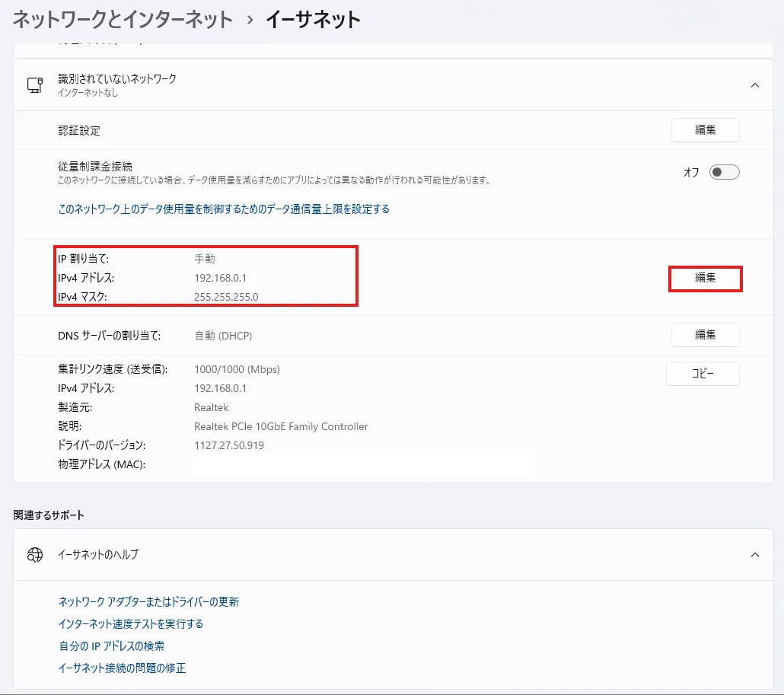Click the ドライバーのバージョン label
The width and height of the screenshot is (784, 695).
coord(101,445)
